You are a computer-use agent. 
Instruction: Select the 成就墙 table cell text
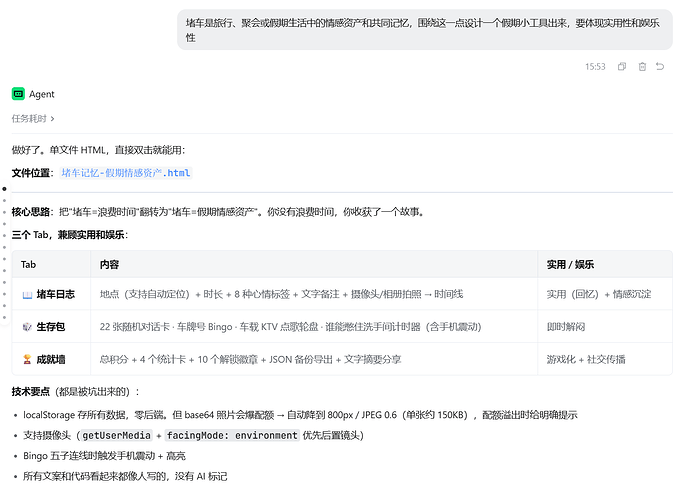pos(51,360)
